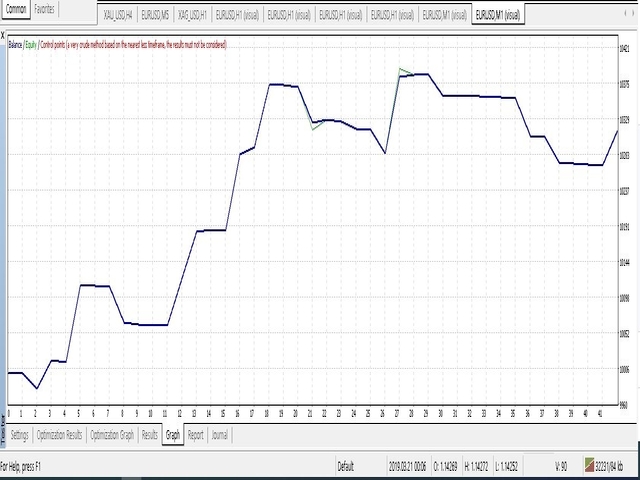
Task: Click the 10237 value on the Y axis
Action: (624, 191)
